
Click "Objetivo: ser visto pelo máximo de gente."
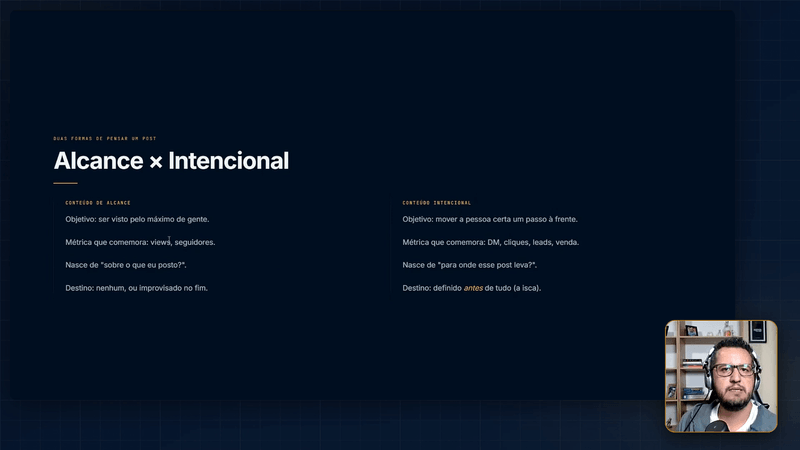137,219
